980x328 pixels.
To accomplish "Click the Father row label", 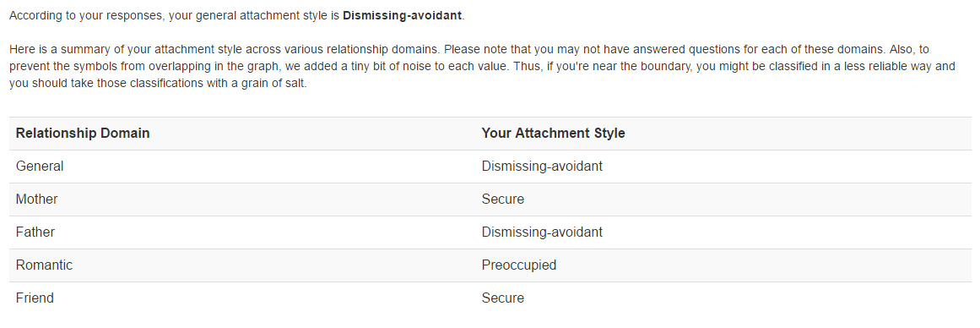I will [35, 232].
